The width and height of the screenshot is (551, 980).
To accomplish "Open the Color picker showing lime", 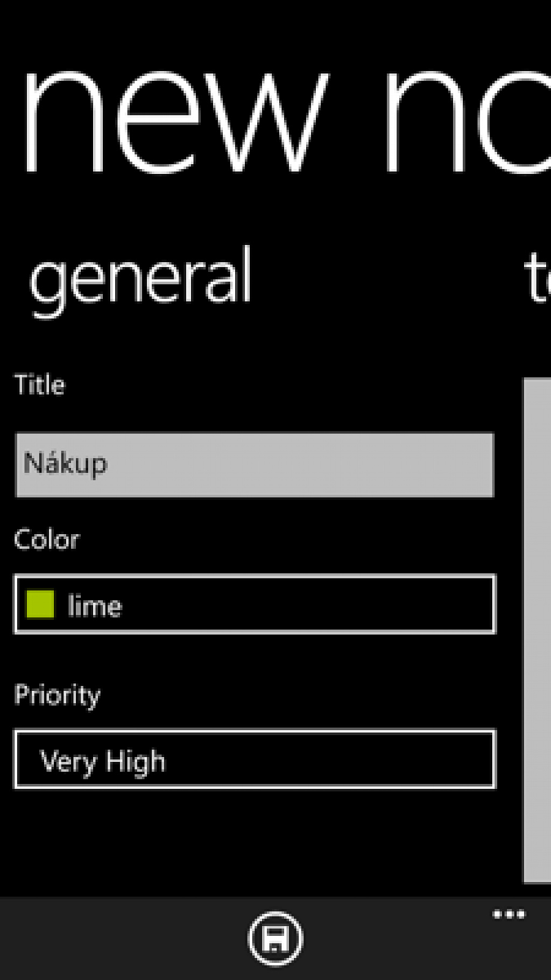I will 255,604.
